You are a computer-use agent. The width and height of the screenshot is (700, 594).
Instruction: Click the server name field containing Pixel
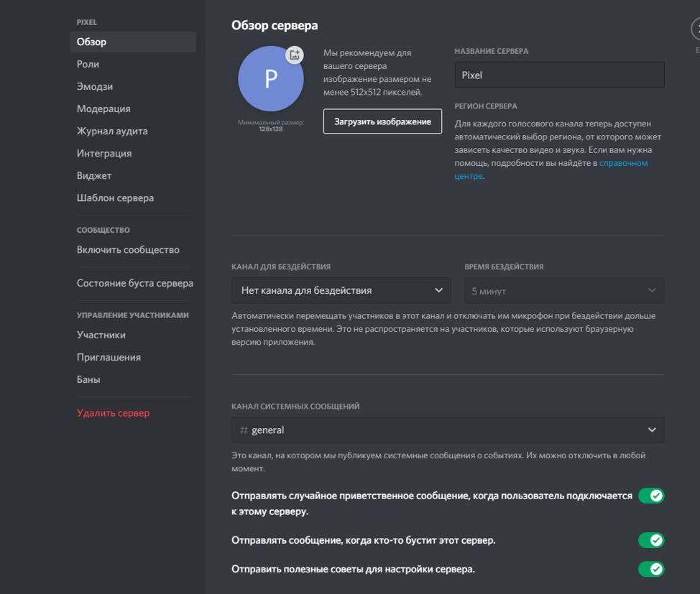(559, 75)
